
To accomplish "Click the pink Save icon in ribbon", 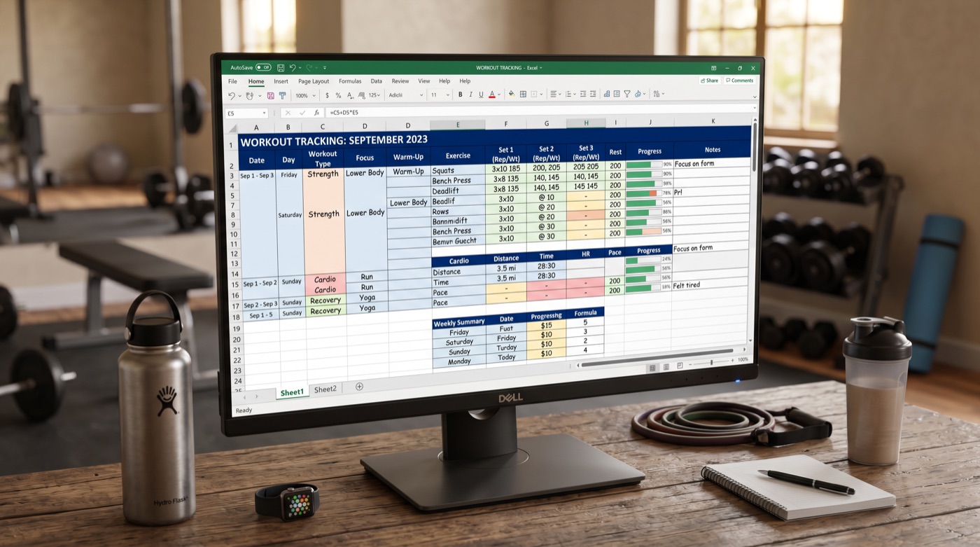I will pos(270,95).
